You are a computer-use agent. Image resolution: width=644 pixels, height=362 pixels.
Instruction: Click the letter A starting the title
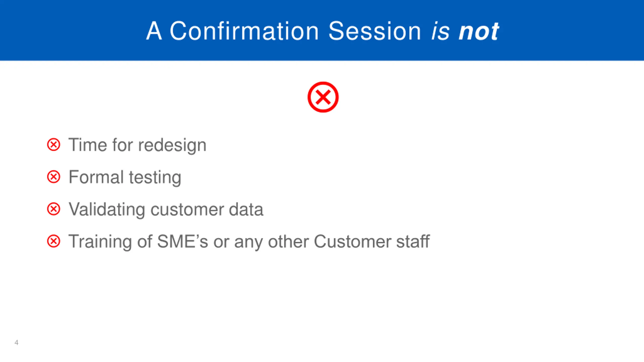point(154,31)
